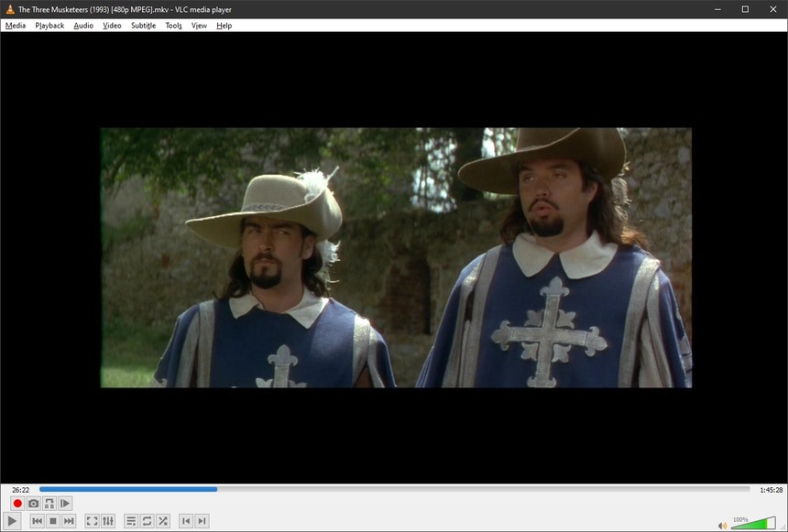Mute audio with the speaker icon
Screen dimensions: 788x532
(722, 526)
